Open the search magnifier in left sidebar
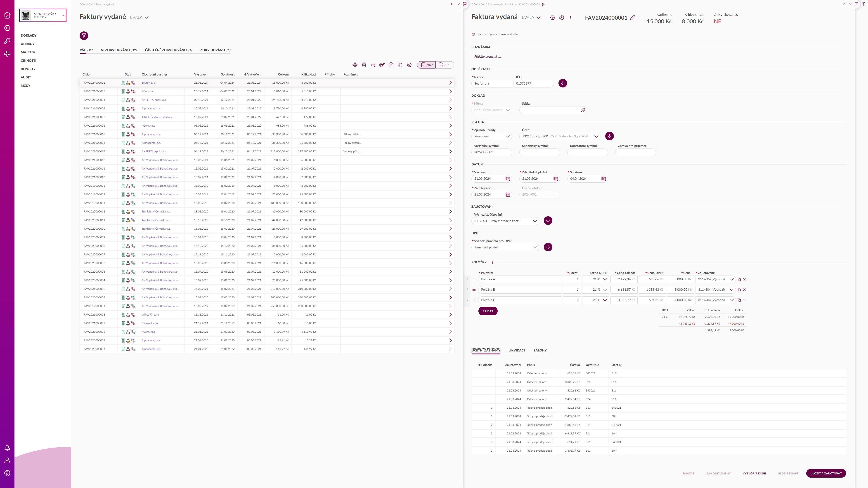 [x=7, y=41]
